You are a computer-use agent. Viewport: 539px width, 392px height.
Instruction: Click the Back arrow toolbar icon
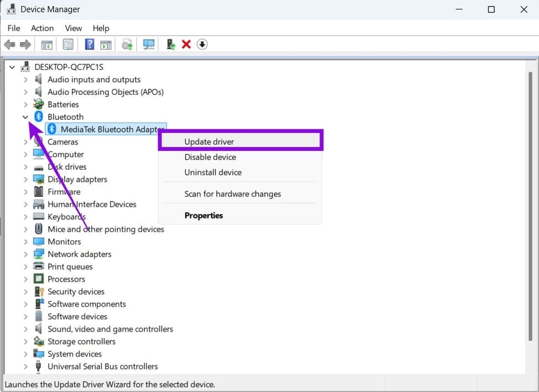(x=9, y=44)
